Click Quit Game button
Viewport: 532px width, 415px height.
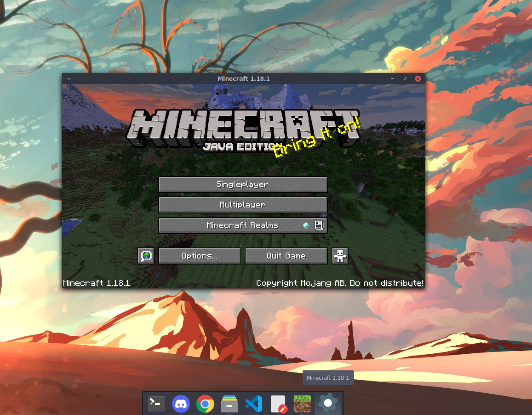click(x=286, y=256)
